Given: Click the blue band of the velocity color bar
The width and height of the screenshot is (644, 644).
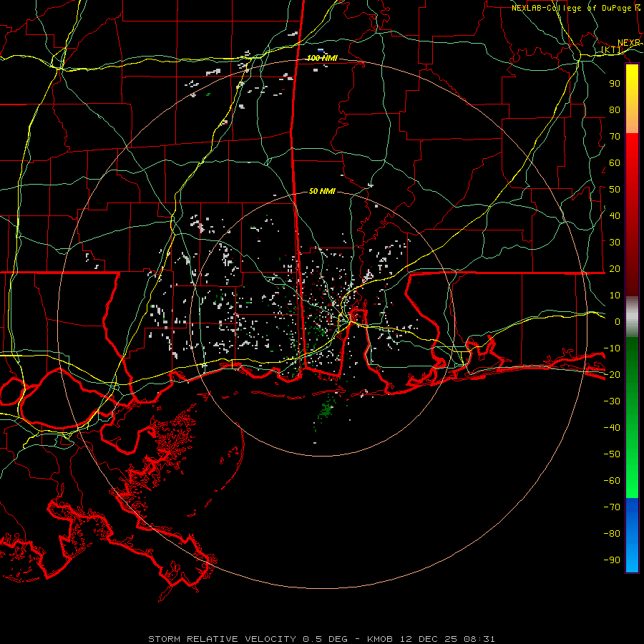Looking at the screenshot, I should point(632,535).
